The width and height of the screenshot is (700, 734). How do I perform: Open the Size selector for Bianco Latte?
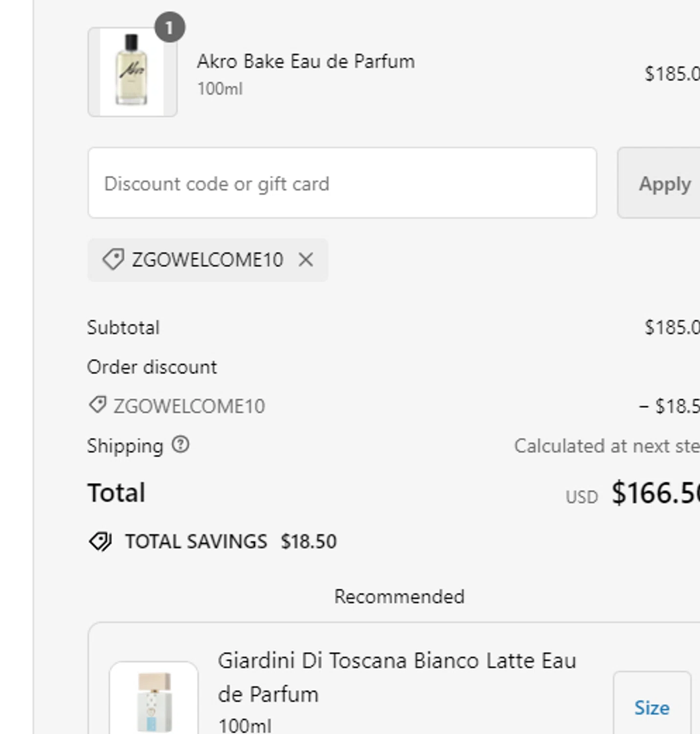point(652,708)
